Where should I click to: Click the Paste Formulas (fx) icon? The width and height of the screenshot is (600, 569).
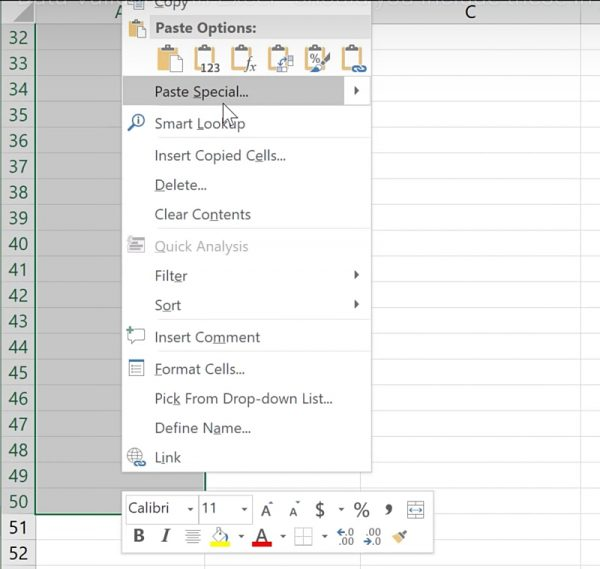click(243, 59)
